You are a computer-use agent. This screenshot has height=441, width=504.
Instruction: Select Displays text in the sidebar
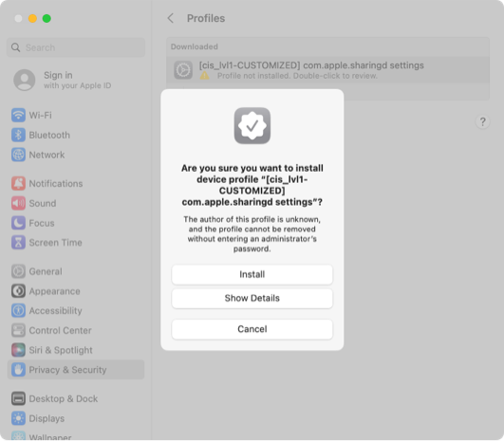point(47,418)
